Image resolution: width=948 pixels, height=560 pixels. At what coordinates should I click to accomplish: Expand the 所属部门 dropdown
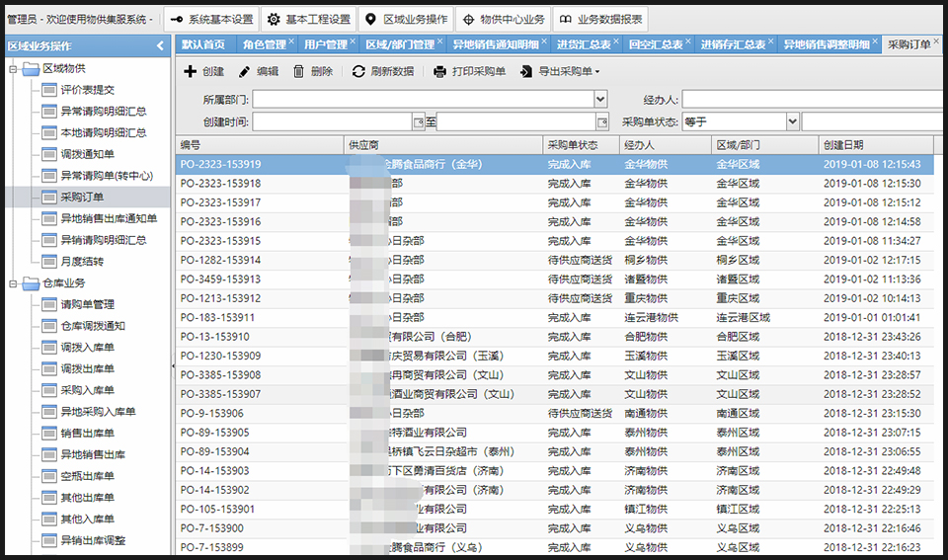click(600, 100)
